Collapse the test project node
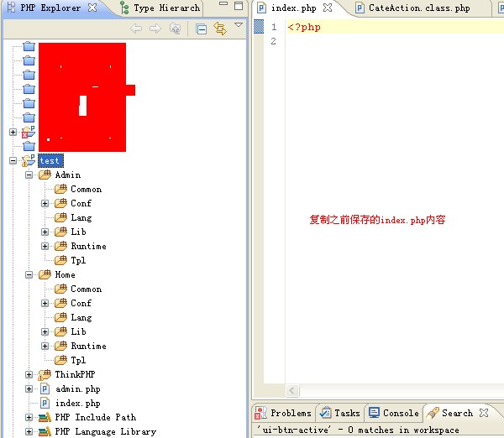 tap(13, 160)
